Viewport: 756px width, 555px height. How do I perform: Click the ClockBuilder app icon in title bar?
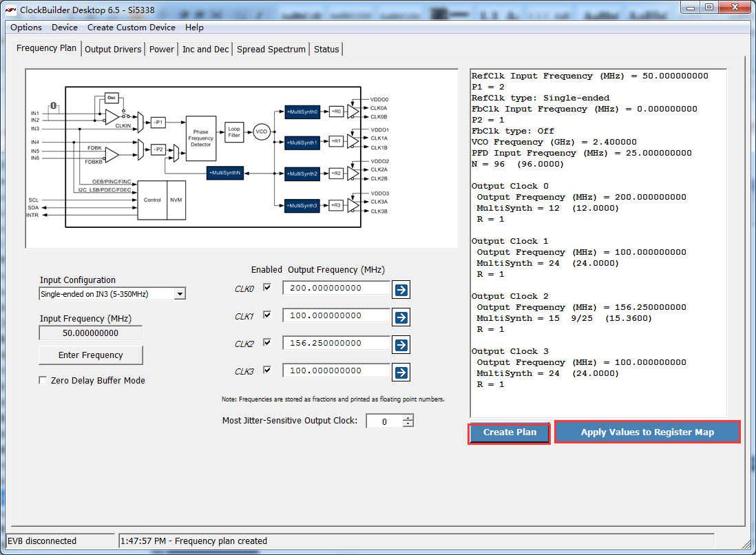tap(10, 10)
